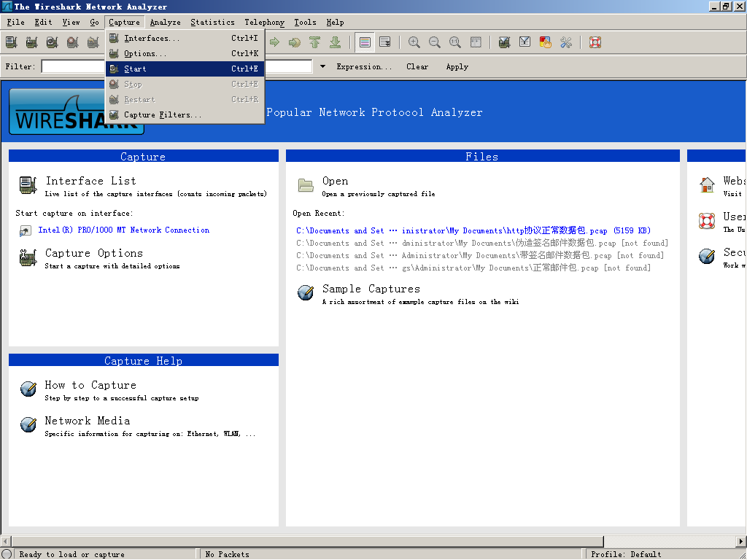Open recent http协议正常数据包.pcap file
This screenshot has height=560, width=747.
click(473, 230)
